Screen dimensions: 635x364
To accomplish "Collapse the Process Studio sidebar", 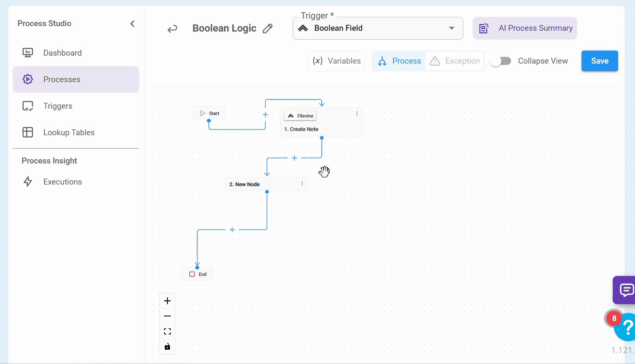I will [132, 24].
